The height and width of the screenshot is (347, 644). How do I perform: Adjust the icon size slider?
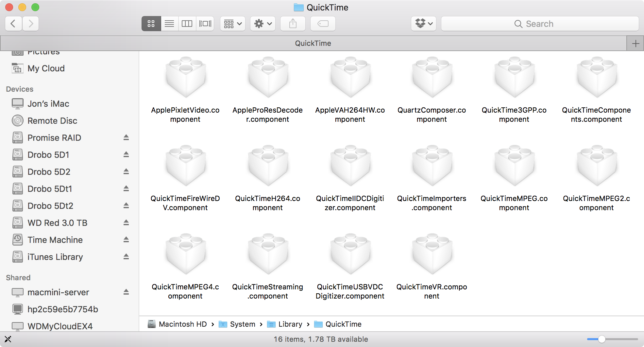coord(602,339)
